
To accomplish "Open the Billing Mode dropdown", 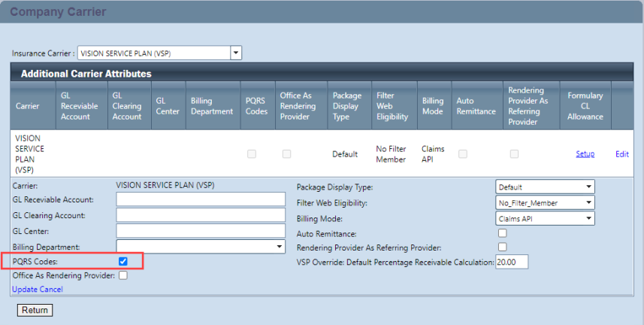I will tap(545, 218).
